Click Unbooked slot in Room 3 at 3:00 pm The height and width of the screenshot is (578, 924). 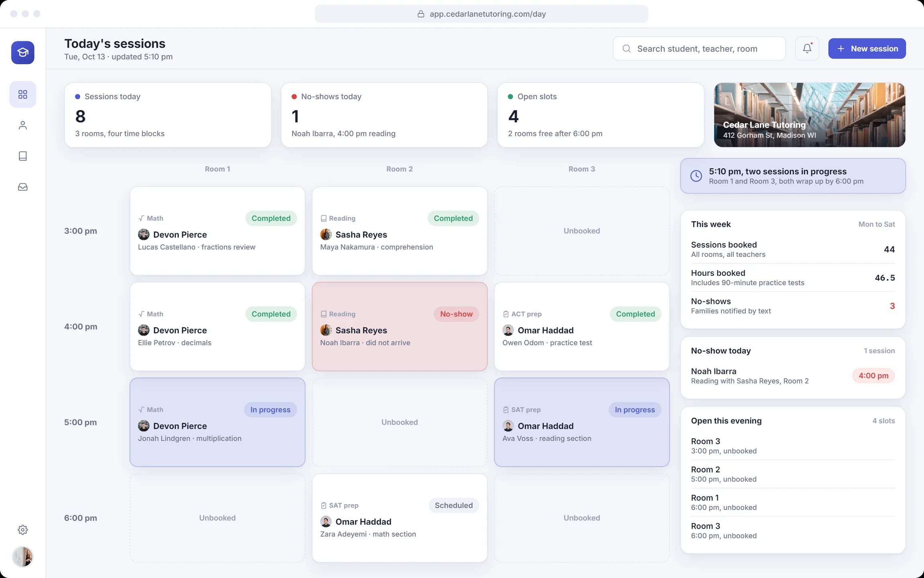point(582,231)
